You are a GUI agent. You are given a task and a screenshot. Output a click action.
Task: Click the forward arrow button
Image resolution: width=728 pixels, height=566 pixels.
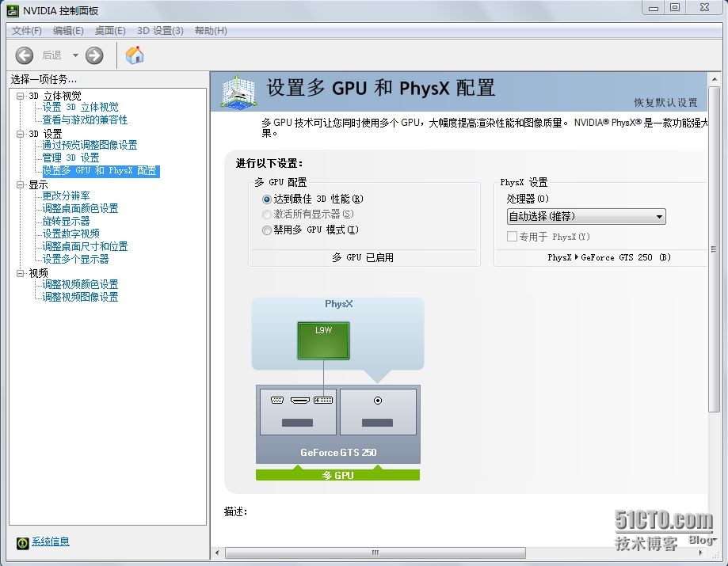(94, 55)
